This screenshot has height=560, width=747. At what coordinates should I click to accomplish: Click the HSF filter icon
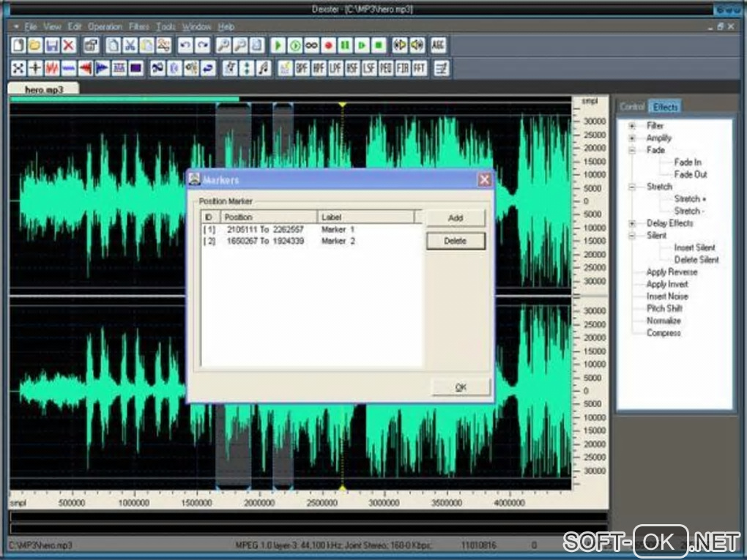click(352, 69)
